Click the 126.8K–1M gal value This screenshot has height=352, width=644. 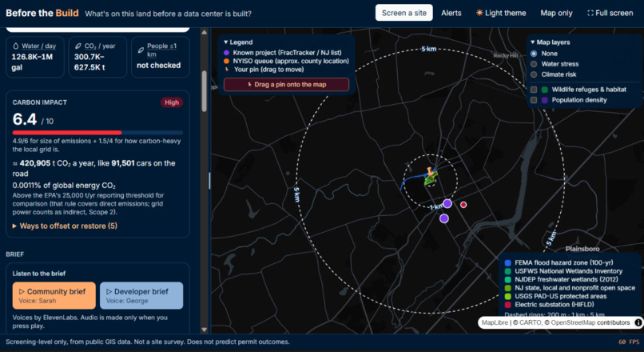pyautogui.click(x=32, y=62)
